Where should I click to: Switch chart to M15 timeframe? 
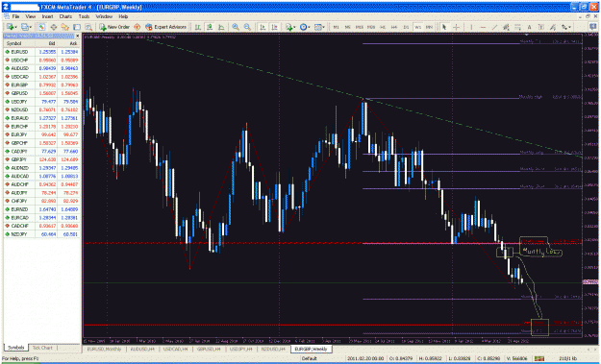pos(359,27)
